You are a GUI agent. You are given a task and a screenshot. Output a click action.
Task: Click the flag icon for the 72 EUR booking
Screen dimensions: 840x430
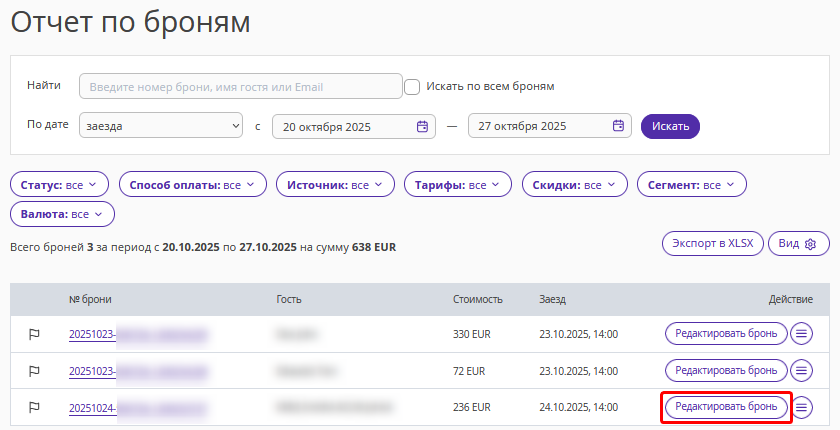(33, 371)
